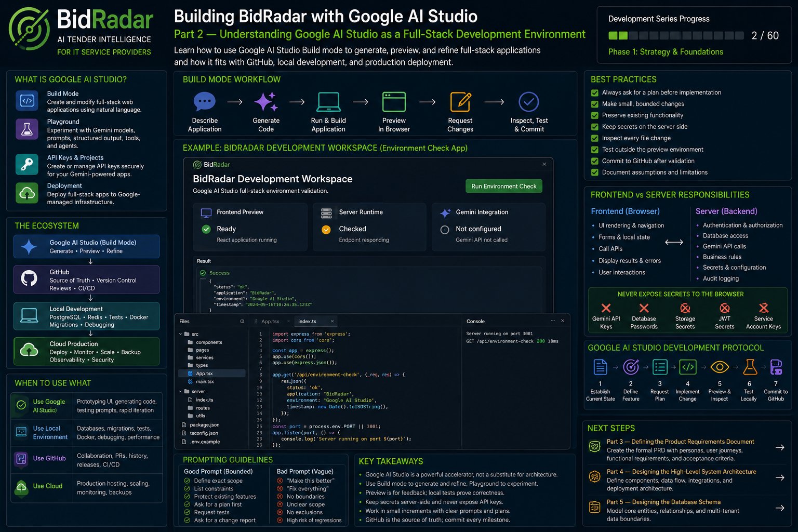
Task: Click the Commit to GitHub icon
Action: click(776, 367)
